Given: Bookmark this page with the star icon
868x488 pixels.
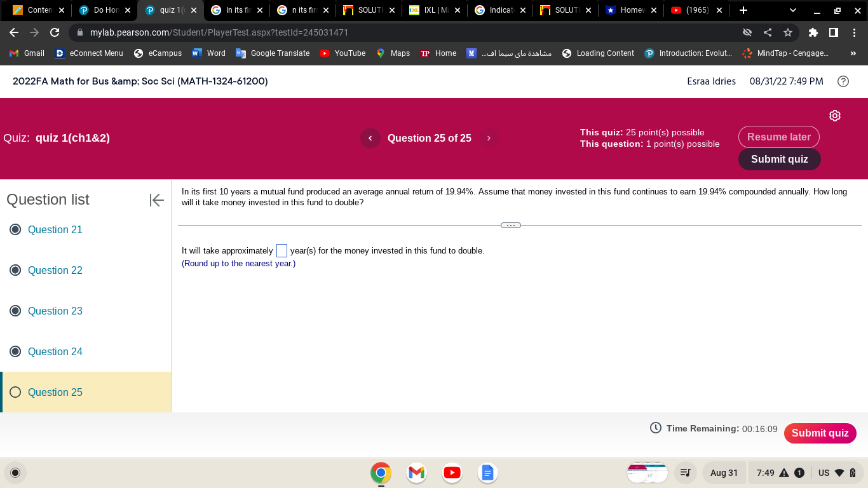Looking at the screenshot, I should point(788,32).
